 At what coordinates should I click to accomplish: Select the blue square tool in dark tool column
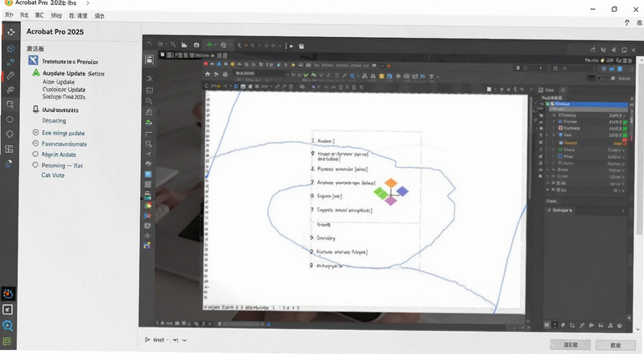click(148, 174)
